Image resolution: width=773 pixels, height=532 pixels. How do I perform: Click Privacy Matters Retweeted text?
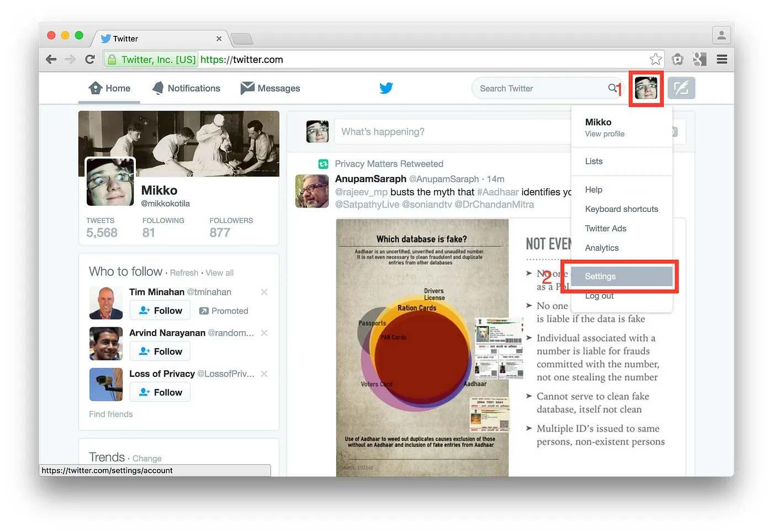pyautogui.click(x=389, y=164)
